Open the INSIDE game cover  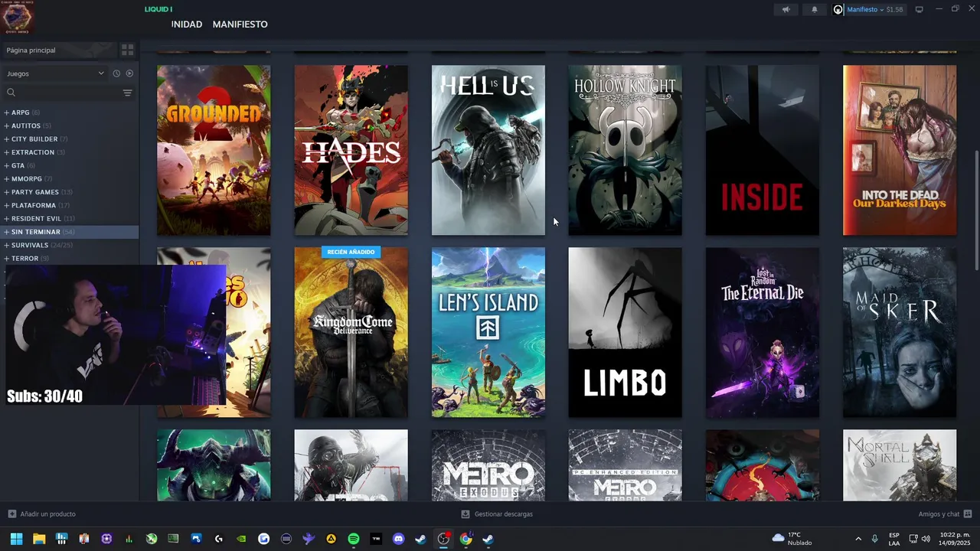pos(763,150)
